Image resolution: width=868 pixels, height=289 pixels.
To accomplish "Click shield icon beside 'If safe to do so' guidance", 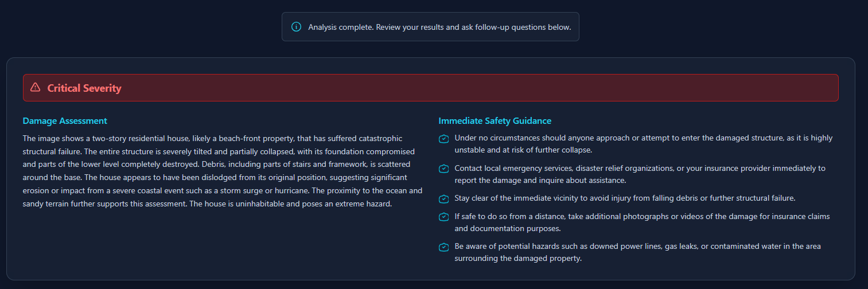I will coord(443,217).
